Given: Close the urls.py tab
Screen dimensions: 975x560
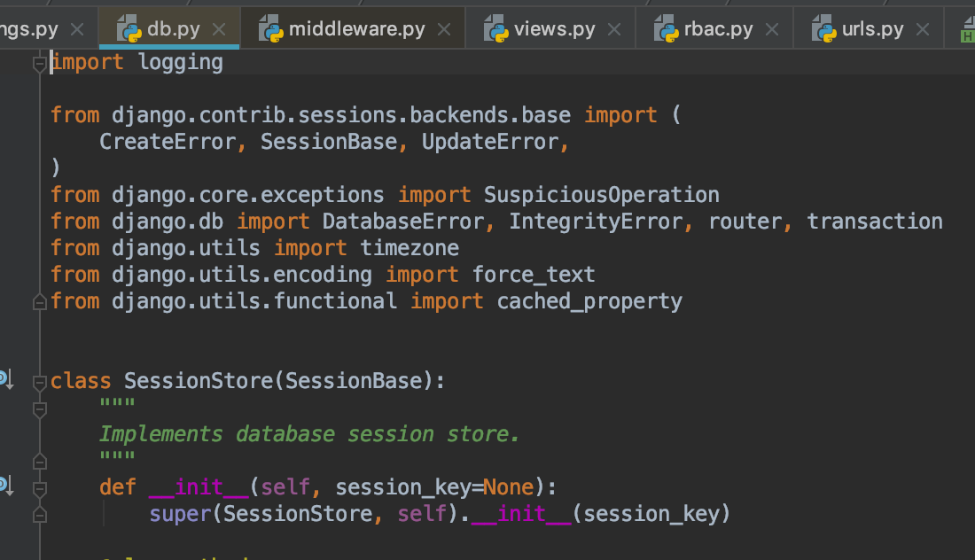Looking at the screenshot, I should [924, 29].
